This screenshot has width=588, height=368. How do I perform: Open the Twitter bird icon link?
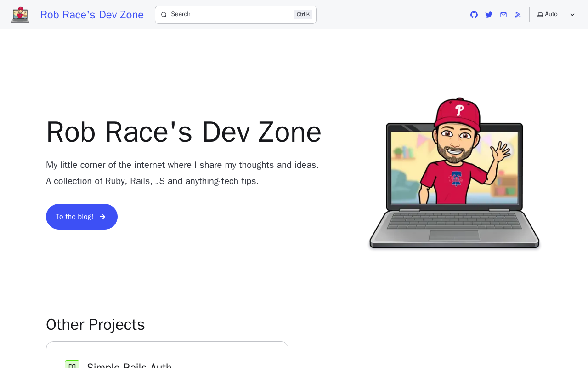(x=489, y=15)
